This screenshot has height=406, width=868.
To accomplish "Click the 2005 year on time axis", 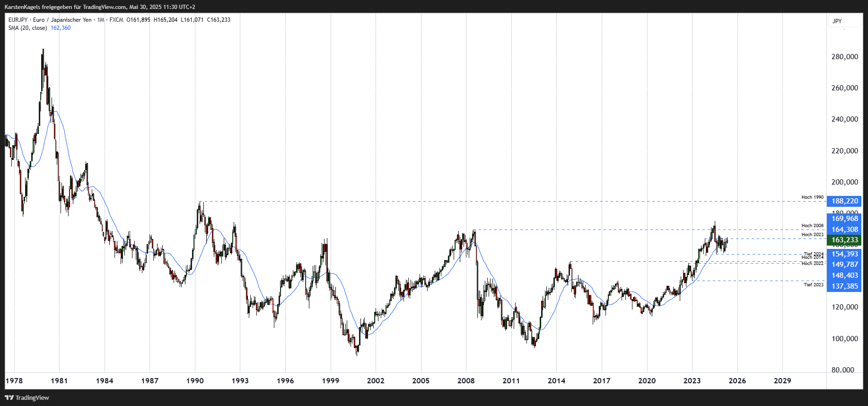I will (421, 381).
